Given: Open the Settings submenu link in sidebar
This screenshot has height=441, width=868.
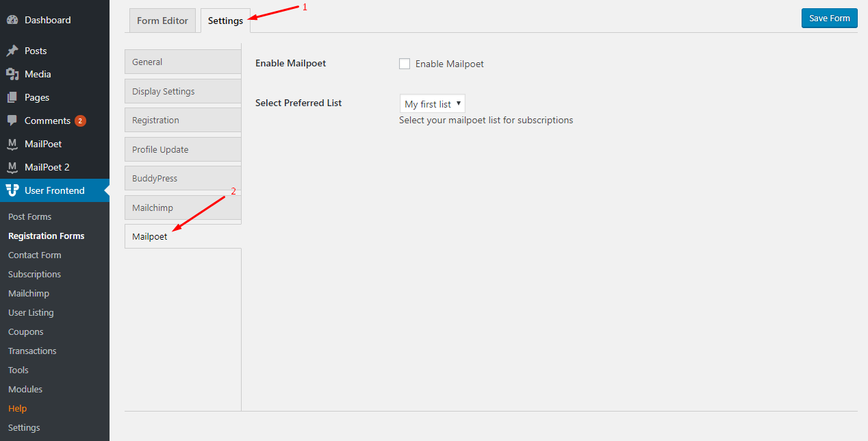Looking at the screenshot, I should pos(24,427).
